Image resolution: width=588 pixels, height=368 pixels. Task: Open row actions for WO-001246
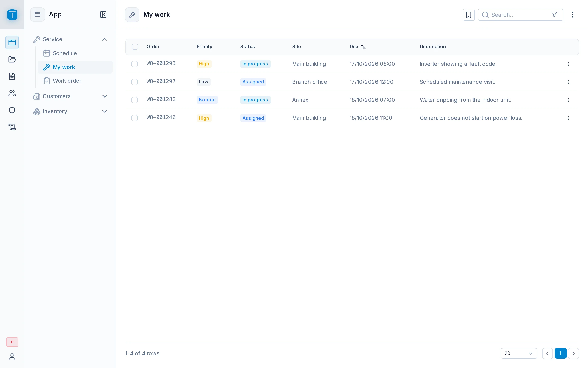point(568,118)
